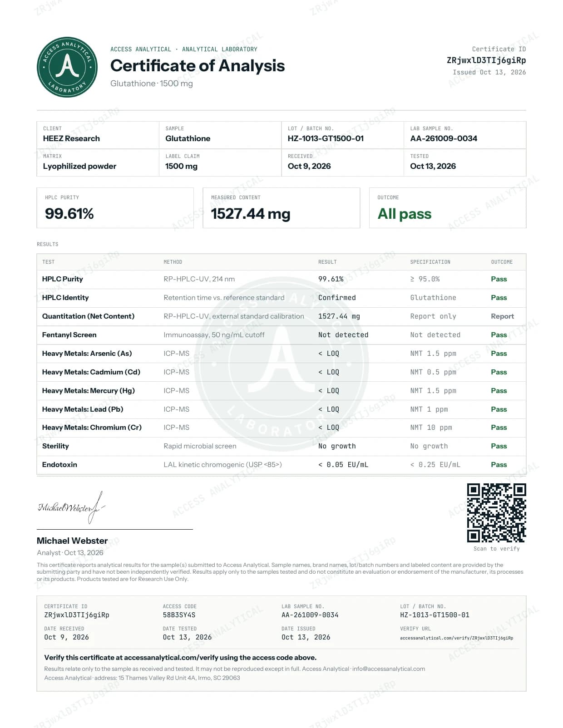The image size is (563, 728).
Task: Click the 1527.44 mg result in Quantitation row
Action: point(339,316)
